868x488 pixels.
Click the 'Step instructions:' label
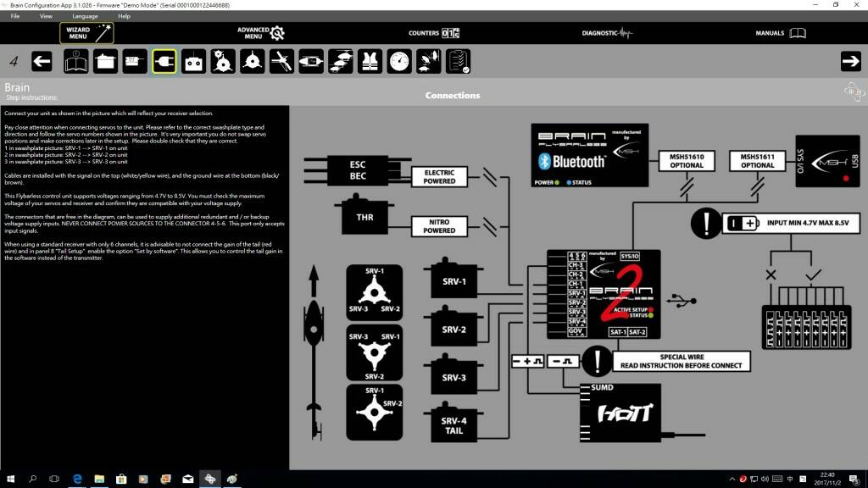coord(31,98)
